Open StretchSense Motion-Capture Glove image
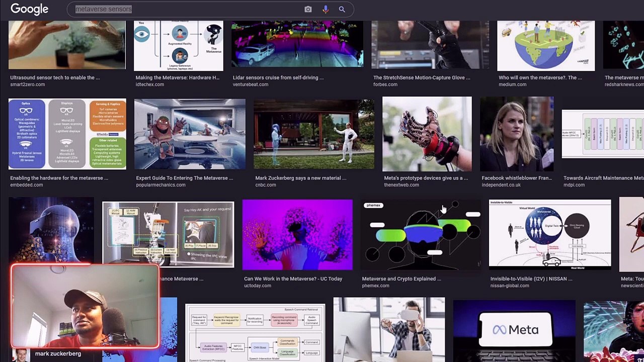644x362 pixels. 430,45
